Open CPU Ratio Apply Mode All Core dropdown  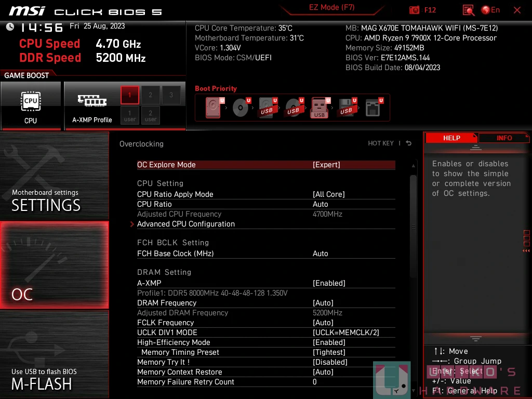(x=266, y=194)
